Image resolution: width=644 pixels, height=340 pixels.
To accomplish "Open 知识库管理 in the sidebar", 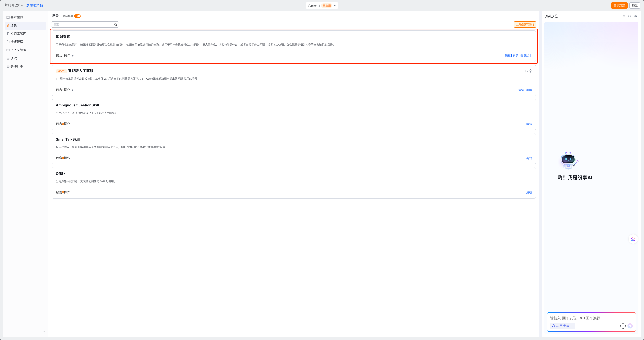I will (18, 34).
